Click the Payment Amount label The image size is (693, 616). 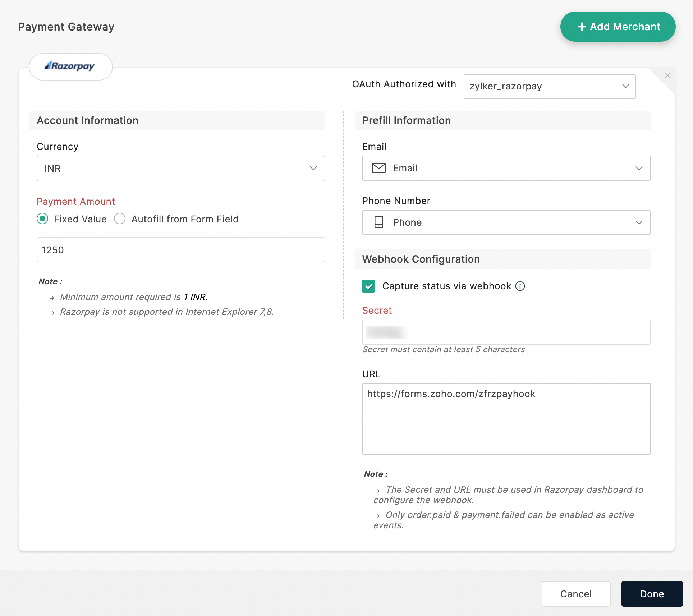point(76,202)
